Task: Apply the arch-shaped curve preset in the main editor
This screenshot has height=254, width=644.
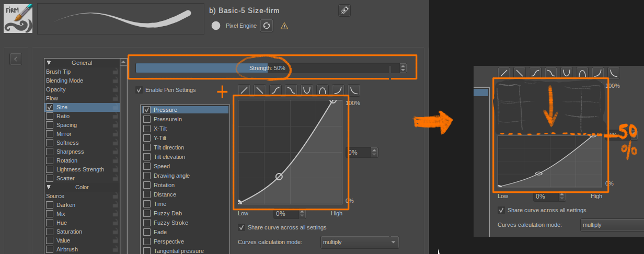Action: [x=323, y=90]
